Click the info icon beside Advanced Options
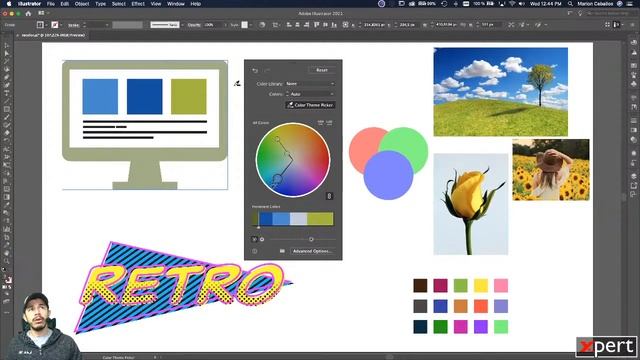 [x=255, y=251]
